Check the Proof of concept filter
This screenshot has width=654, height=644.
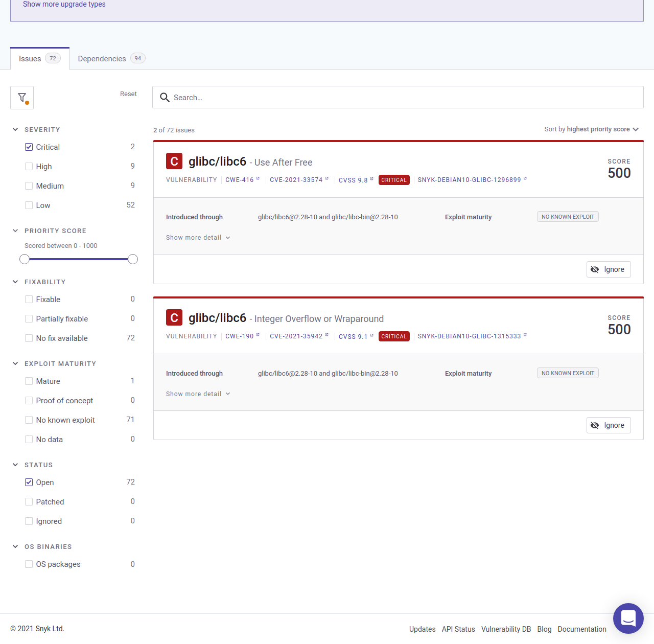click(29, 401)
